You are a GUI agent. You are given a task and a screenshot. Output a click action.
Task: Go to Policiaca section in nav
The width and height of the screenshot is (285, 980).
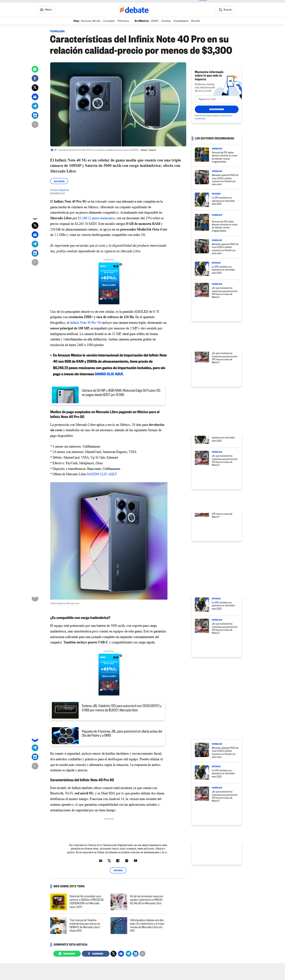click(x=123, y=21)
